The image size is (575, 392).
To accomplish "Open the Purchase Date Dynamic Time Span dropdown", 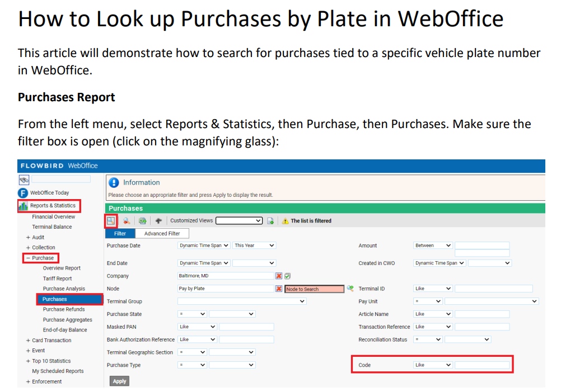I will point(204,245).
